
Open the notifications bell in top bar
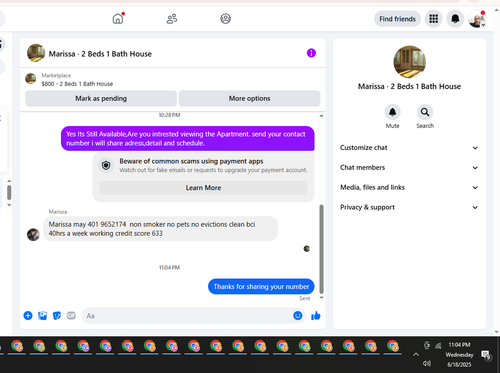455,19
